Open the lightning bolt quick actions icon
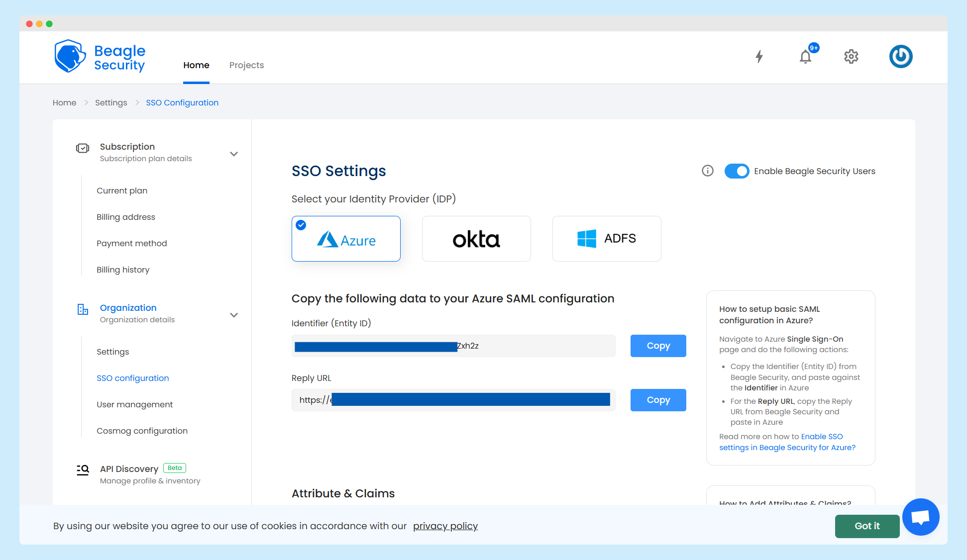This screenshot has height=560, width=967. tap(759, 56)
